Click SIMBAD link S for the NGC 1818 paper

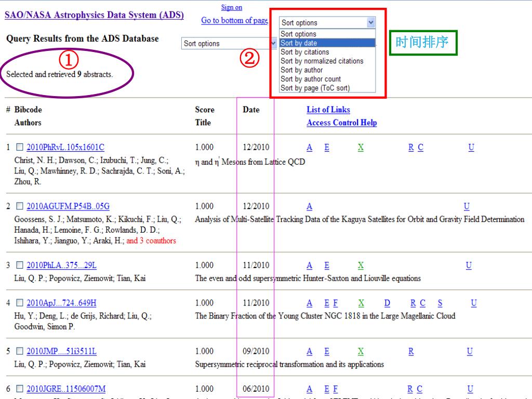440,303
